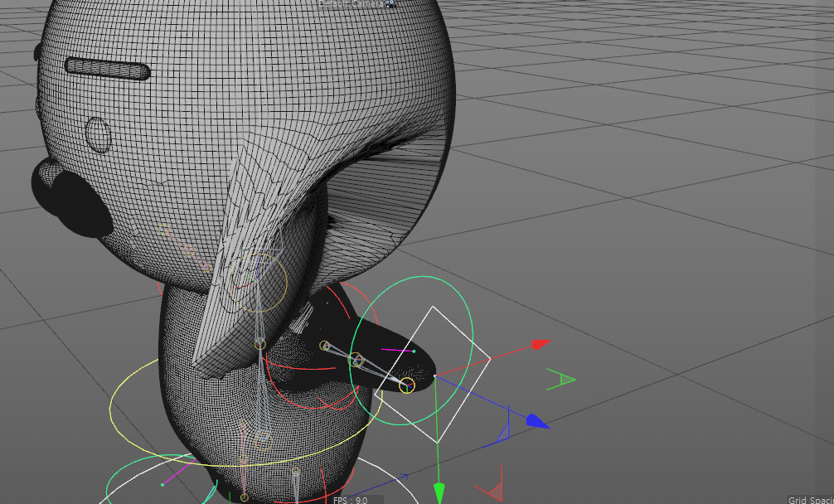Select the black nose on the head

[72, 200]
